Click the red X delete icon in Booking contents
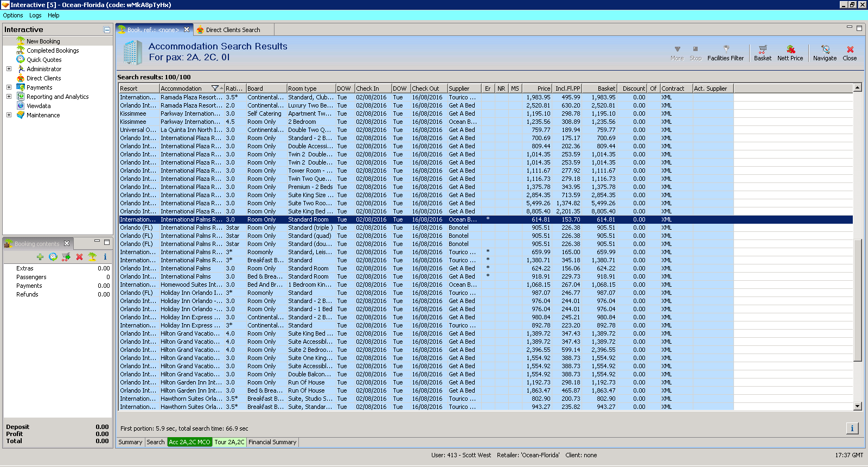Viewport: 868px width, 467px height. pyautogui.click(x=79, y=257)
